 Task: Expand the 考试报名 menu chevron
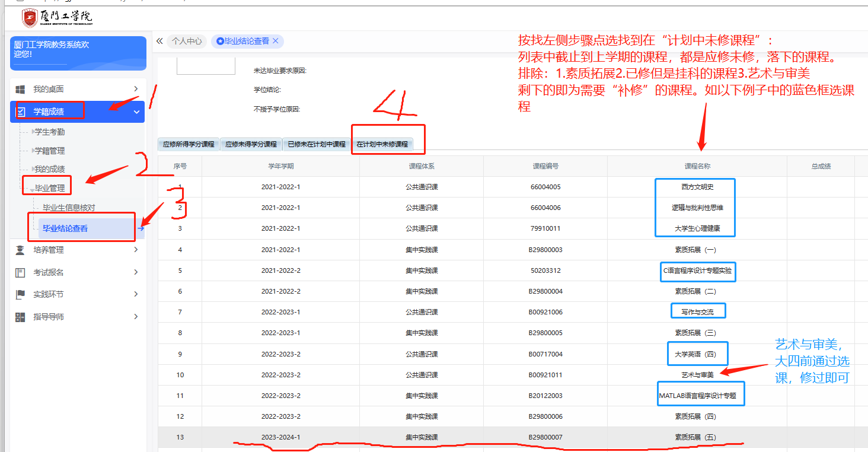[x=136, y=272]
